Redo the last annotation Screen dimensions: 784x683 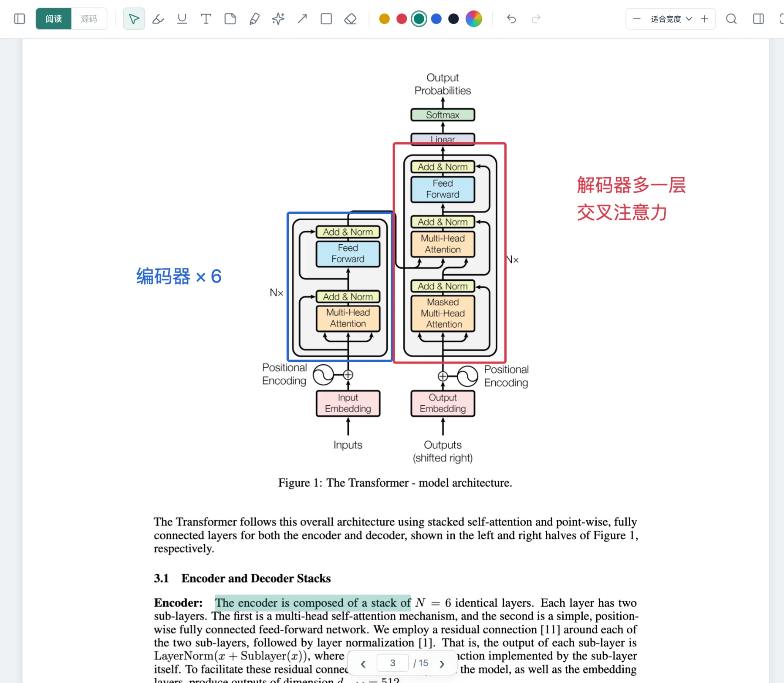[x=536, y=19]
